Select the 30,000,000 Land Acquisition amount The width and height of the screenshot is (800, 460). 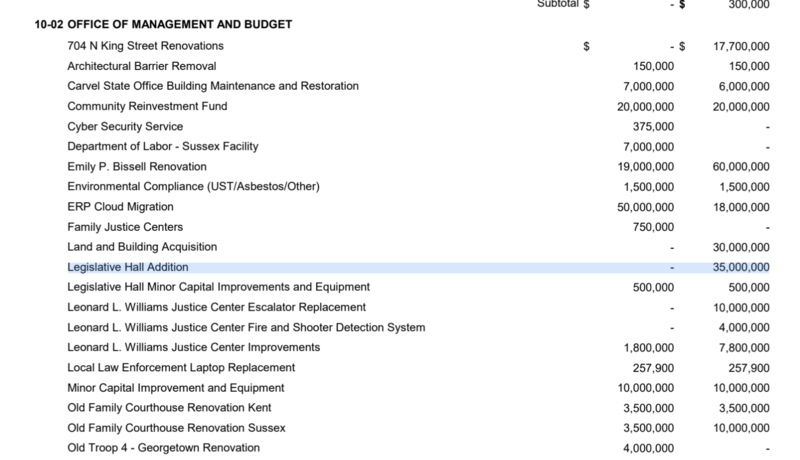click(x=741, y=247)
